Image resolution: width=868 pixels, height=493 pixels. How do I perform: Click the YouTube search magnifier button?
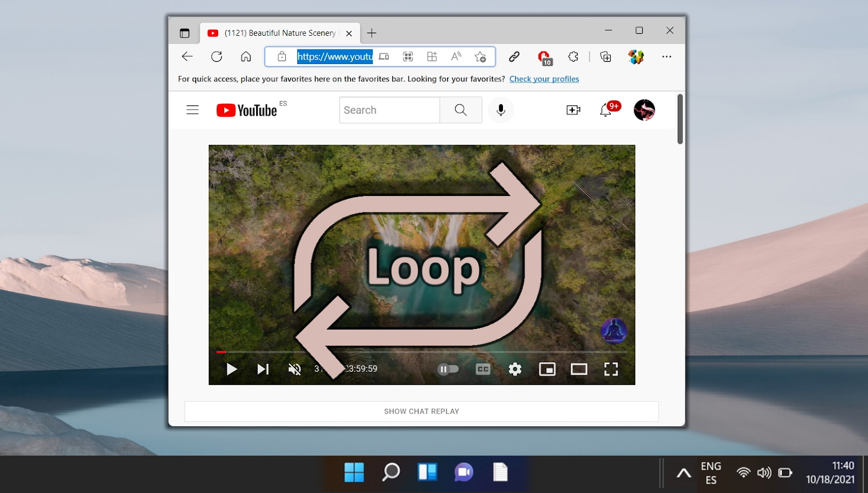[x=461, y=110]
